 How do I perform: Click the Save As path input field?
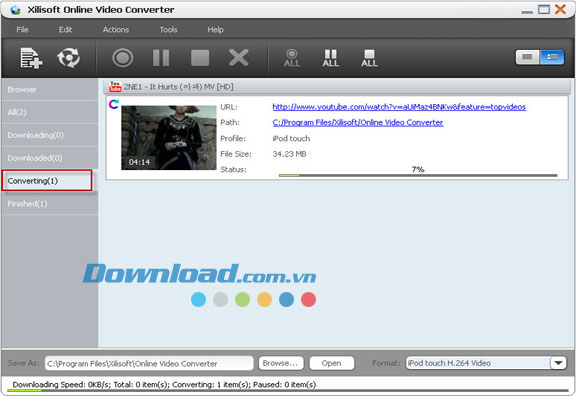point(149,363)
